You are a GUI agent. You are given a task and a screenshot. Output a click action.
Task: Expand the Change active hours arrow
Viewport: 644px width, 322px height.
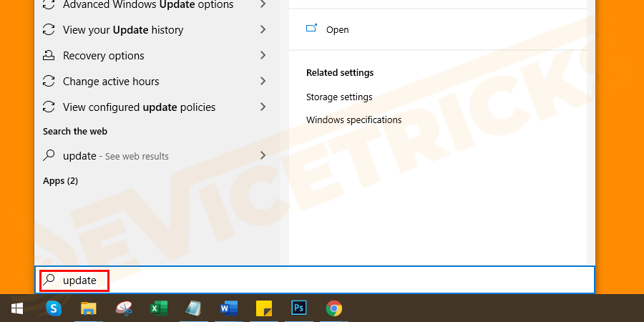pyautogui.click(x=263, y=81)
